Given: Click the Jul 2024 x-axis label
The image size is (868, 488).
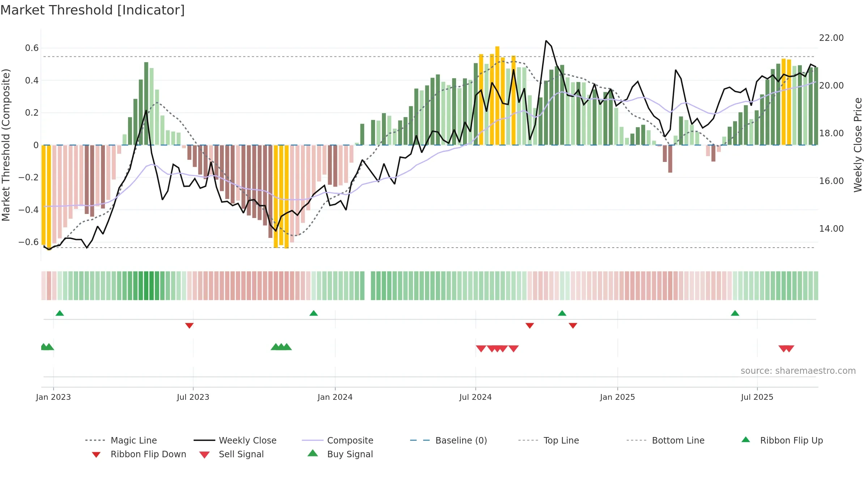Looking at the screenshot, I should click(476, 397).
